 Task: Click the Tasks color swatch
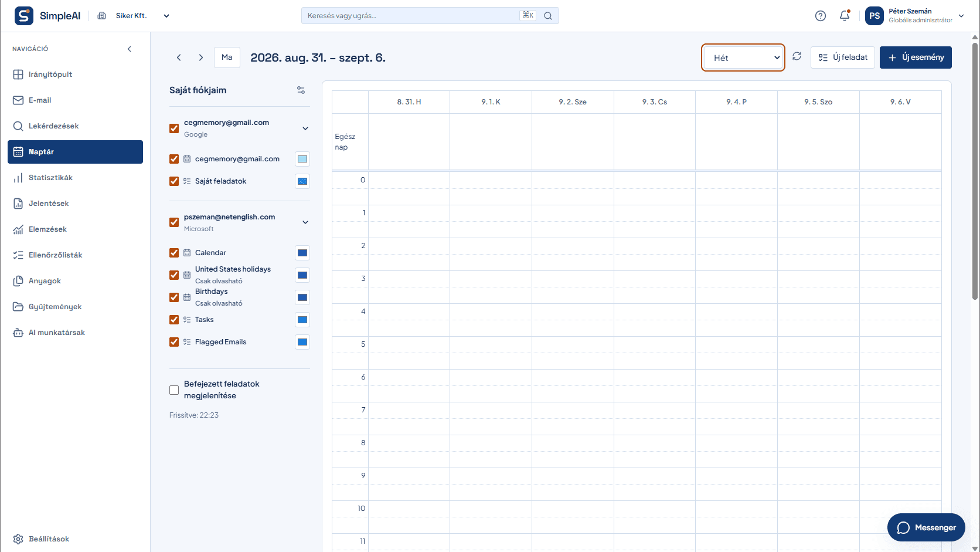[302, 320]
